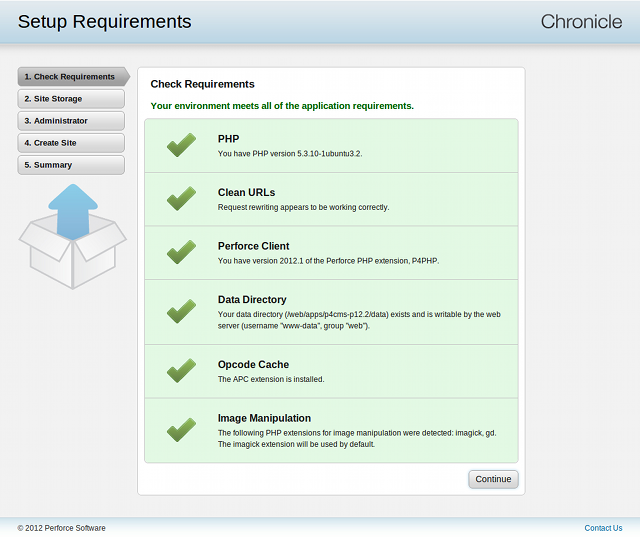Select the Check Requirements step tab
This screenshot has width=640, height=537.
[71, 77]
